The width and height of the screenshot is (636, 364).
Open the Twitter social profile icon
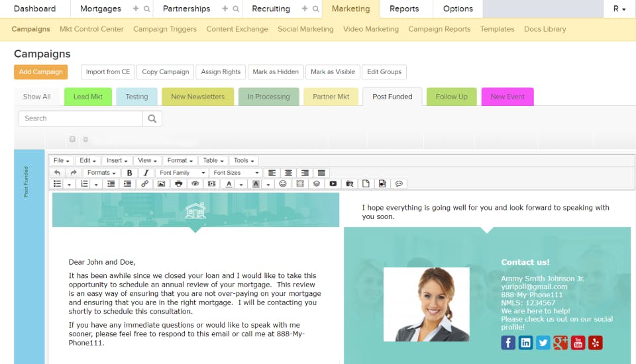(x=543, y=343)
